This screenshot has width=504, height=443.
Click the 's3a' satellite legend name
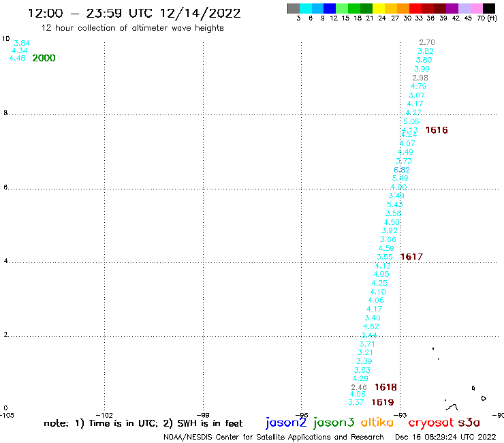[469, 423]
